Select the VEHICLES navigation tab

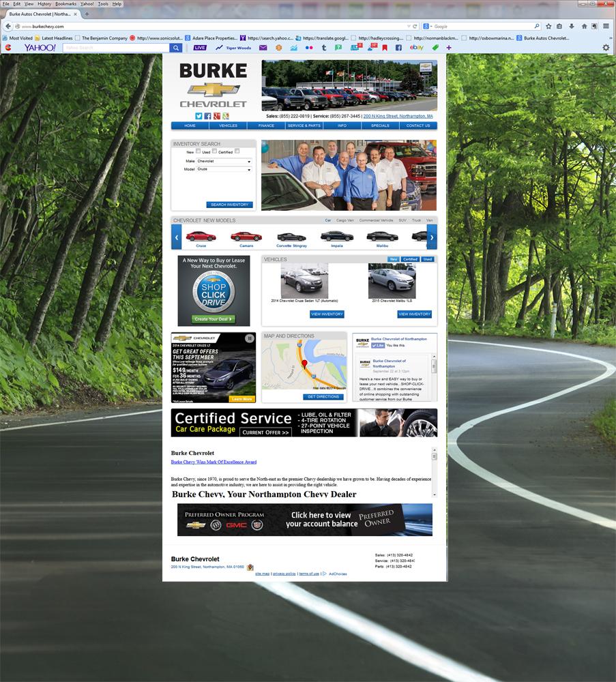click(228, 125)
